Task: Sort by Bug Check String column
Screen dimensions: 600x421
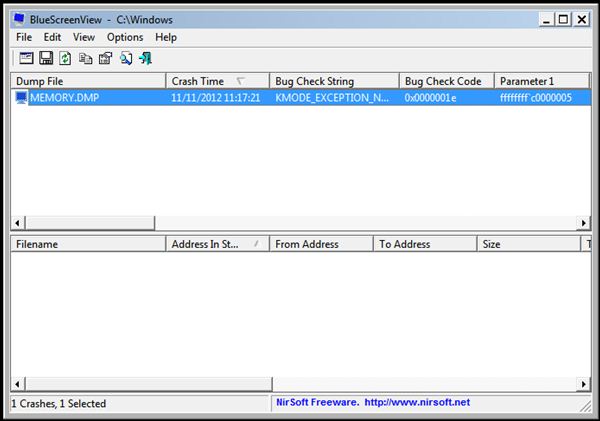Action: pyautogui.click(x=334, y=81)
